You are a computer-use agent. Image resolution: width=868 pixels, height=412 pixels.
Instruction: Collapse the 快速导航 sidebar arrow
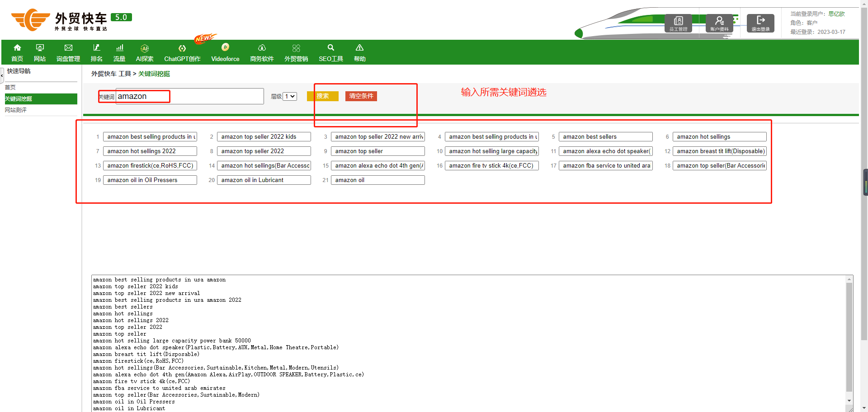coord(2,75)
